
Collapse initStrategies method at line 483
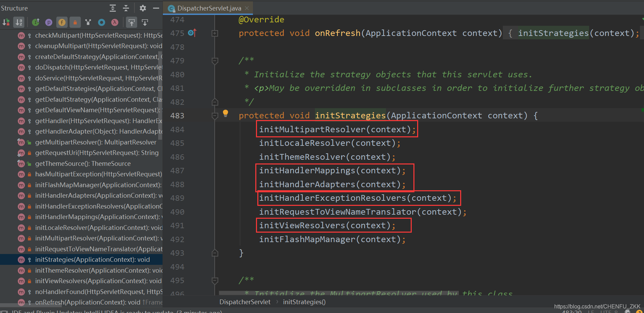[x=215, y=116]
